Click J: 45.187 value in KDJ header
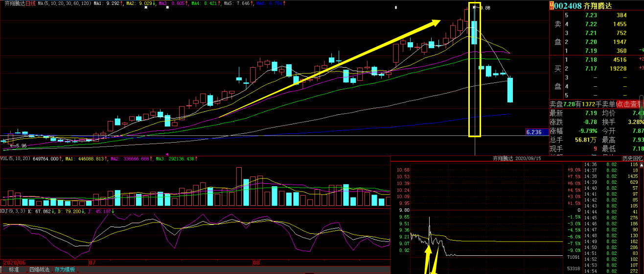 pyautogui.click(x=100, y=212)
